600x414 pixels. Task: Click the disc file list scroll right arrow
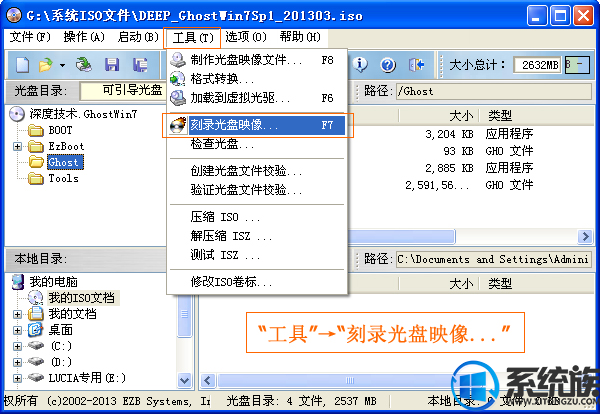(585, 237)
